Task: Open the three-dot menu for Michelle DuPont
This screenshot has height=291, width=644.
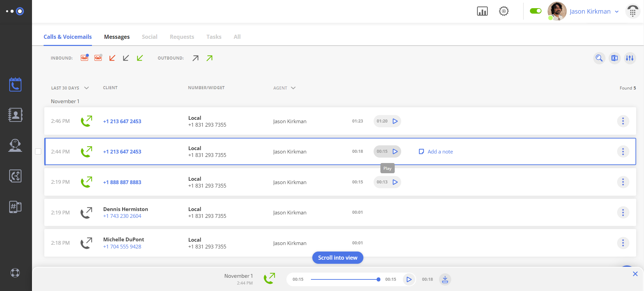Action: tap(623, 243)
